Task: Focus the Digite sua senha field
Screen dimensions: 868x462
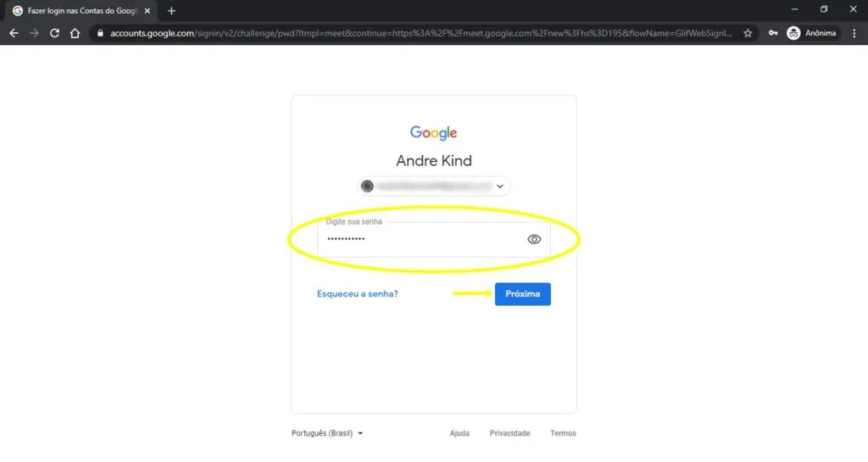Action: coord(433,240)
